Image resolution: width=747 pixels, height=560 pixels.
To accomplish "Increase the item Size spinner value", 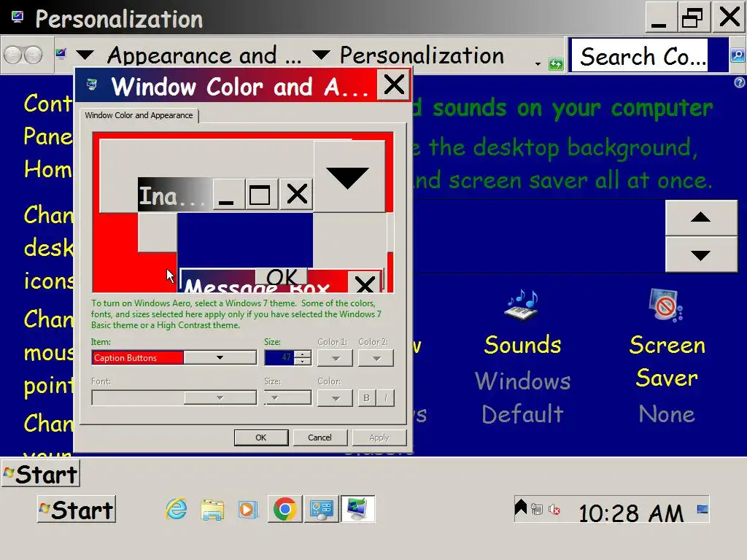I will click(x=303, y=354).
